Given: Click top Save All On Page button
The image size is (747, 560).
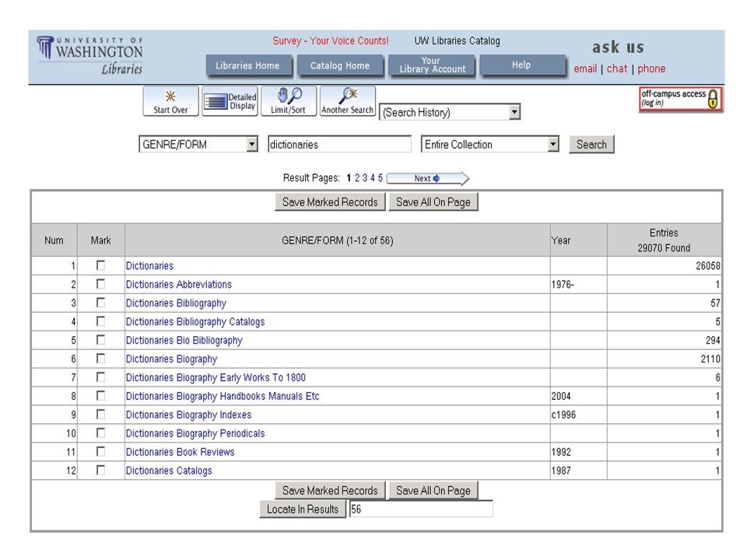Looking at the screenshot, I should click(433, 202).
